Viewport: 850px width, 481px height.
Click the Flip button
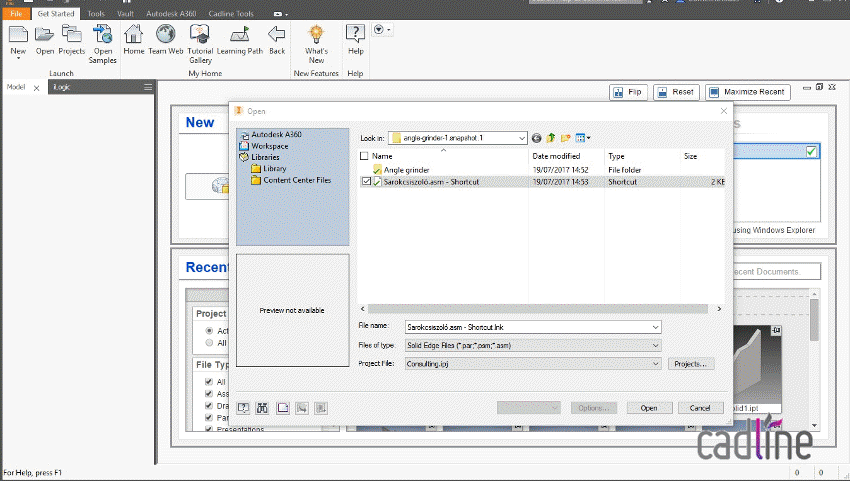pos(628,92)
